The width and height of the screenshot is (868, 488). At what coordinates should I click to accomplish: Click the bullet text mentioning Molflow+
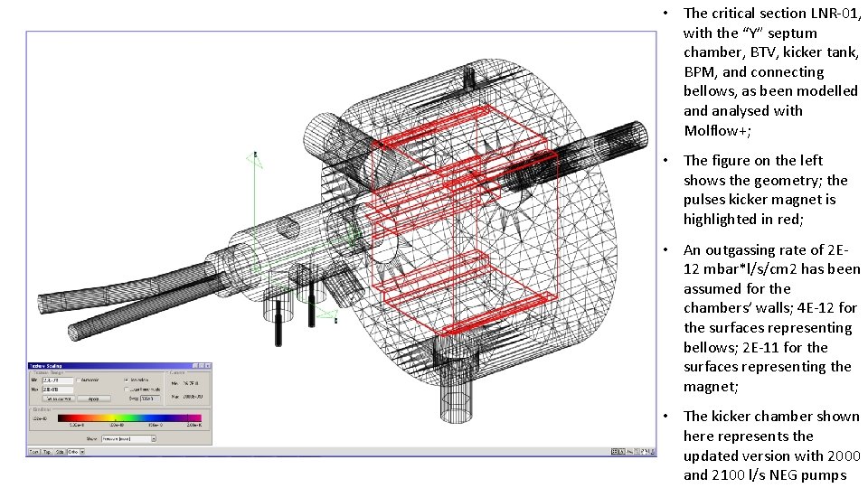click(771, 71)
